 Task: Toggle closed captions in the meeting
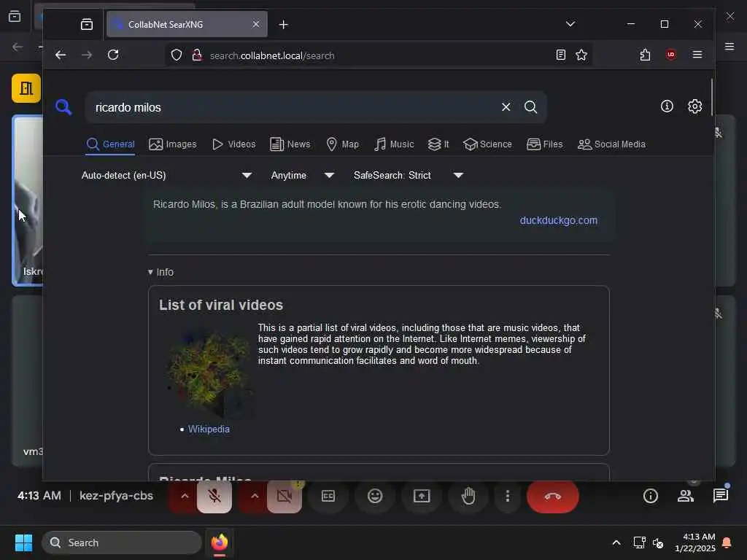pos(328,496)
